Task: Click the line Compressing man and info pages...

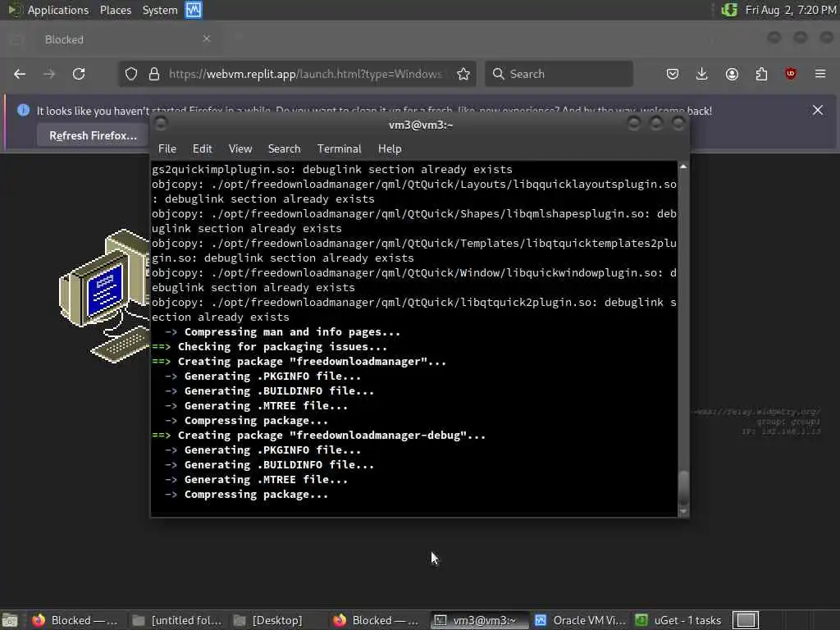Action: point(292,331)
